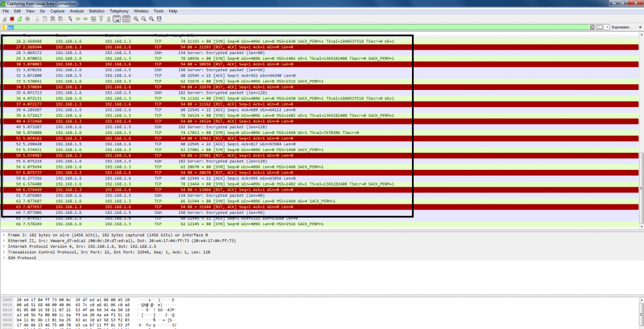Open the Analyze menu
644x329 pixels.
click(x=76, y=11)
